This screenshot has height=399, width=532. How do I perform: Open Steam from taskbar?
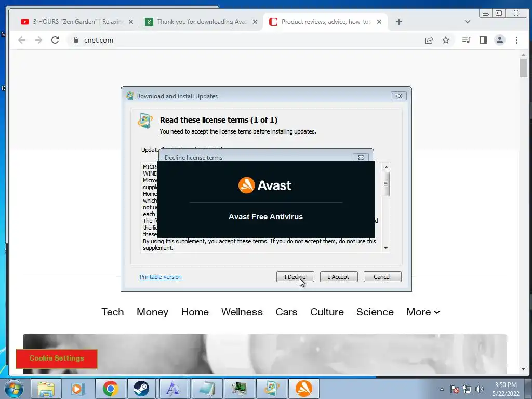coord(141,389)
